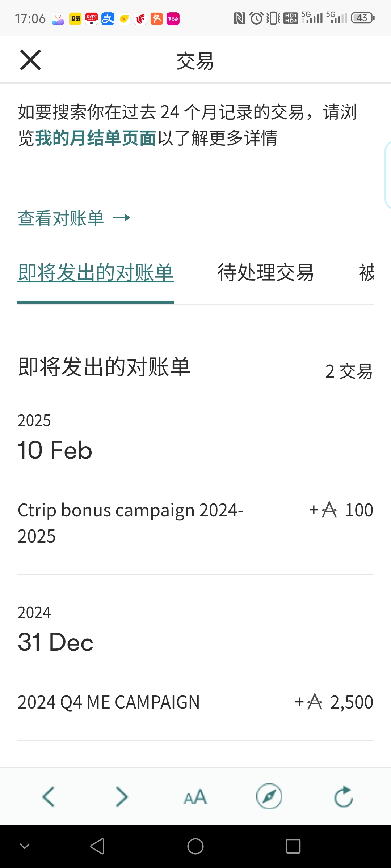Select the 即将发出的对账单 tab
This screenshot has width=391, height=868.
(x=96, y=273)
